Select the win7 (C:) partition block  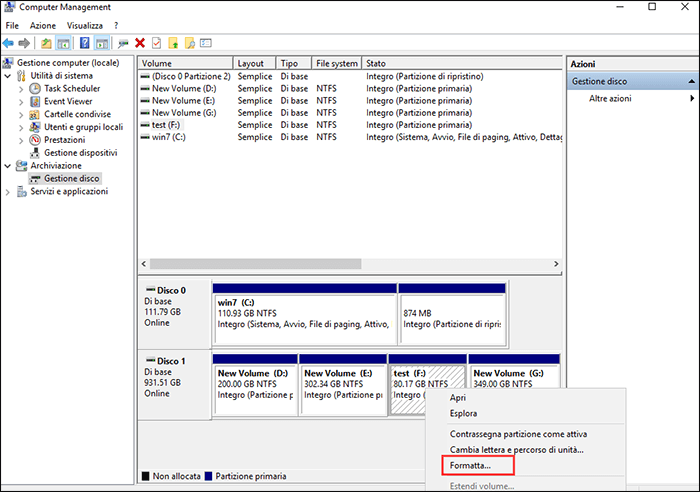305,314
